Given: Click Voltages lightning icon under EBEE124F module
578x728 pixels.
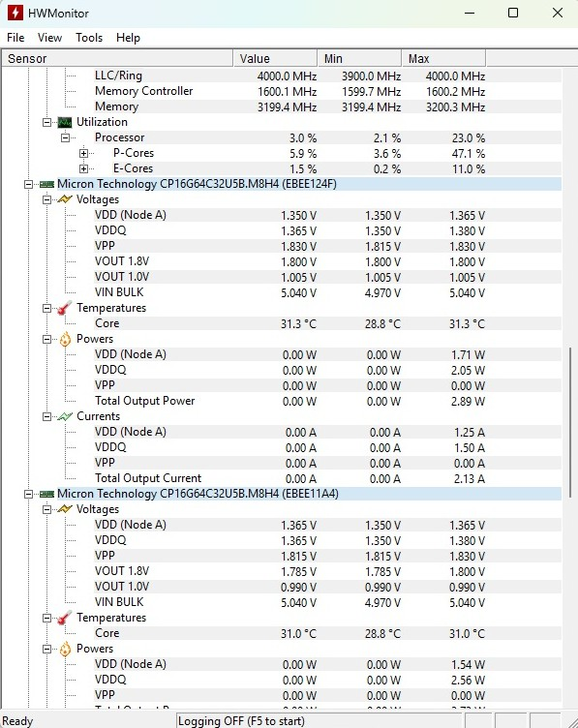Looking at the screenshot, I should click(x=65, y=199).
